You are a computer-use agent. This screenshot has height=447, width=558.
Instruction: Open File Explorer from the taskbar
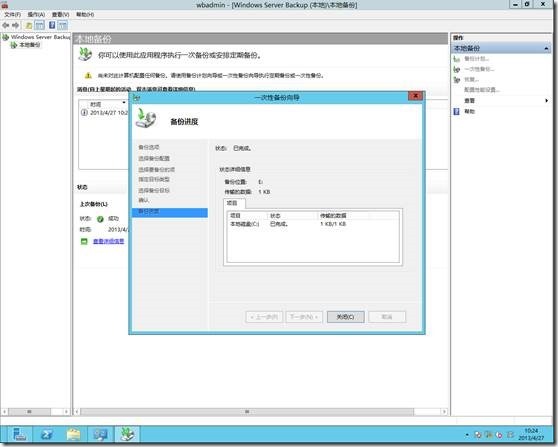point(74,435)
